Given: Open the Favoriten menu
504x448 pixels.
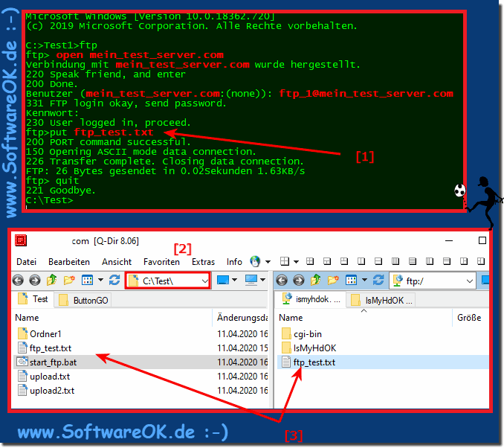Looking at the screenshot, I should (161, 262).
